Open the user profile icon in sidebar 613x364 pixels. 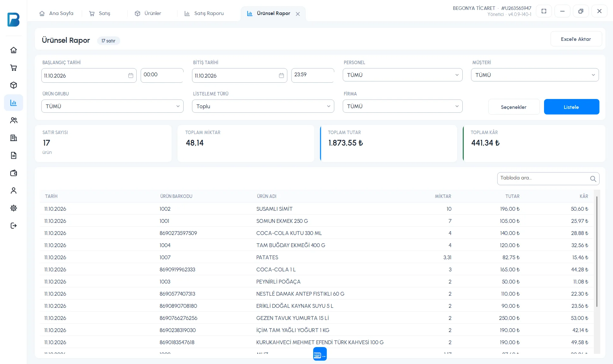point(13,191)
